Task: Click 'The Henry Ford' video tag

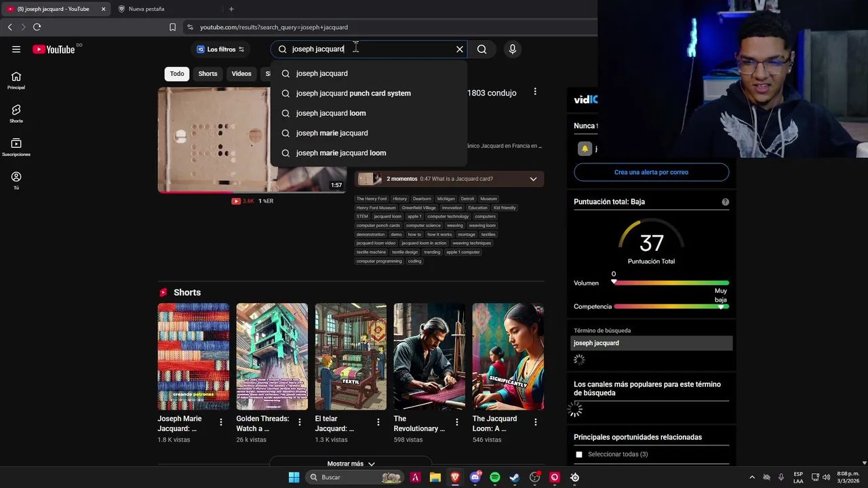Action: (372, 199)
